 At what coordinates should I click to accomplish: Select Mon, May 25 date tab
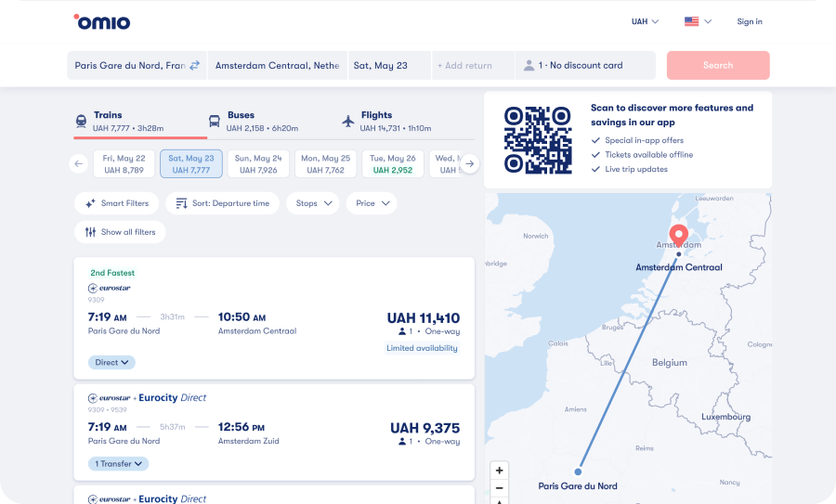[326, 163]
